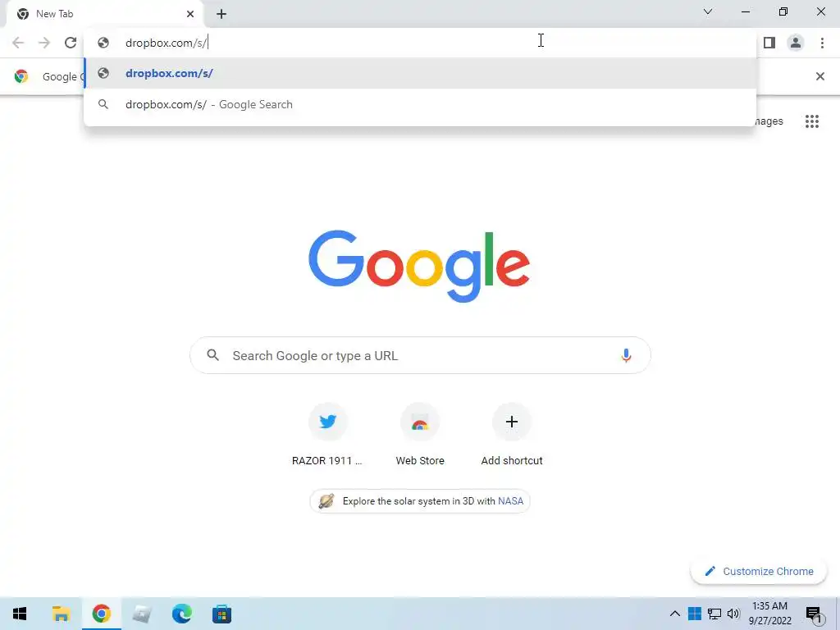Click the globe icon in address bar

point(103,43)
